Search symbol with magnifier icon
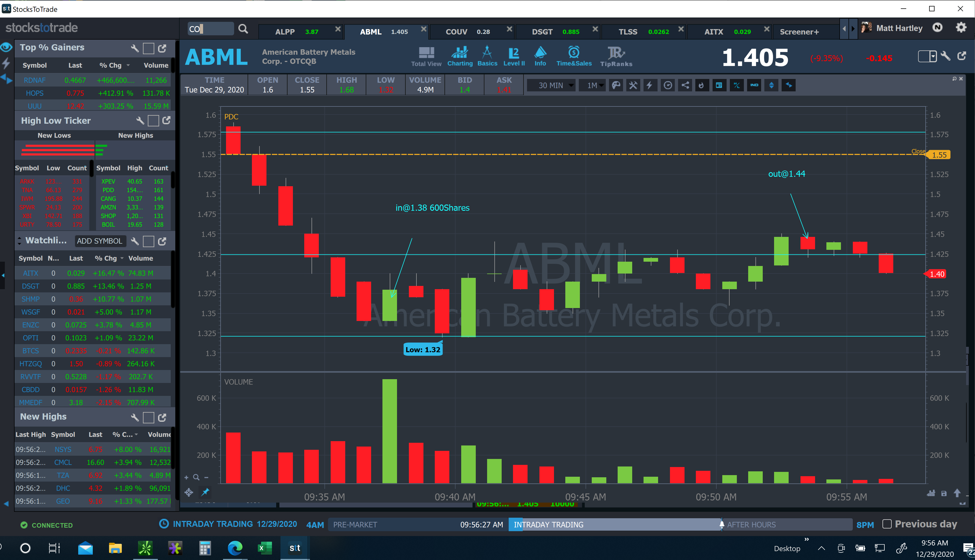This screenshot has width=975, height=560. [243, 29]
